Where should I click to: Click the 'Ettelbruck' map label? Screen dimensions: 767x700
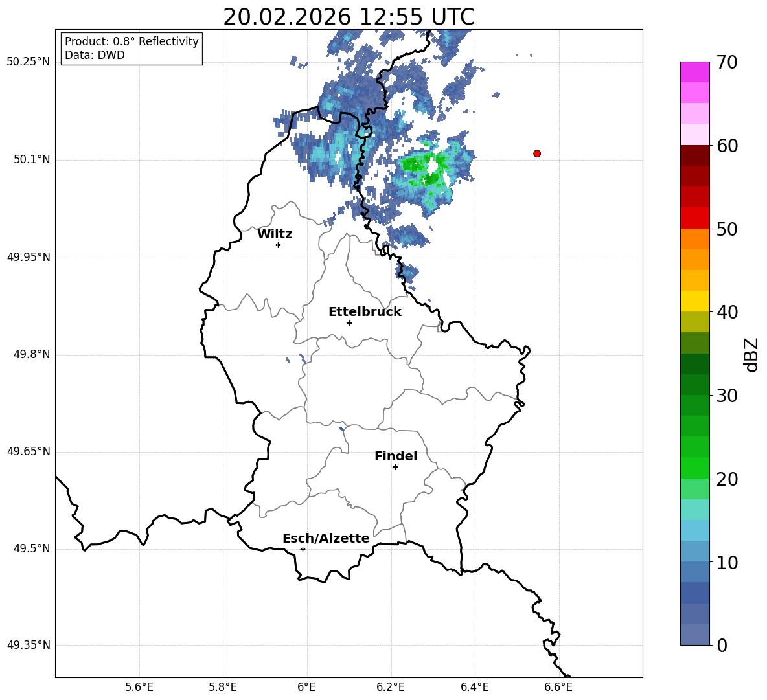(365, 312)
